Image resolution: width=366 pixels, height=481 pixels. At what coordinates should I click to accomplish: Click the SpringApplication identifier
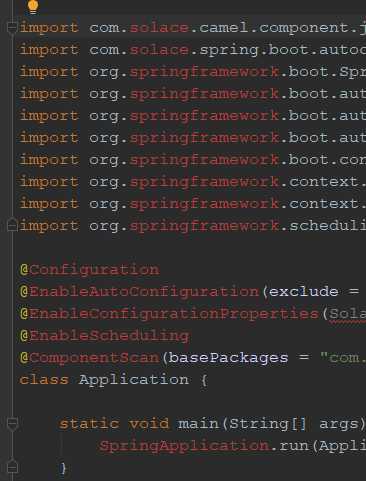click(x=184, y=446)
